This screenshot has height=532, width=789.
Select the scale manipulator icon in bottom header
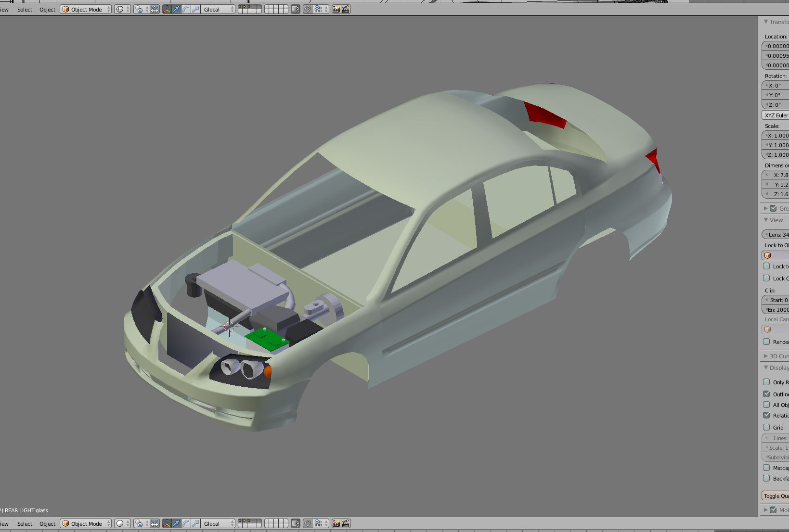pos(196,523)
